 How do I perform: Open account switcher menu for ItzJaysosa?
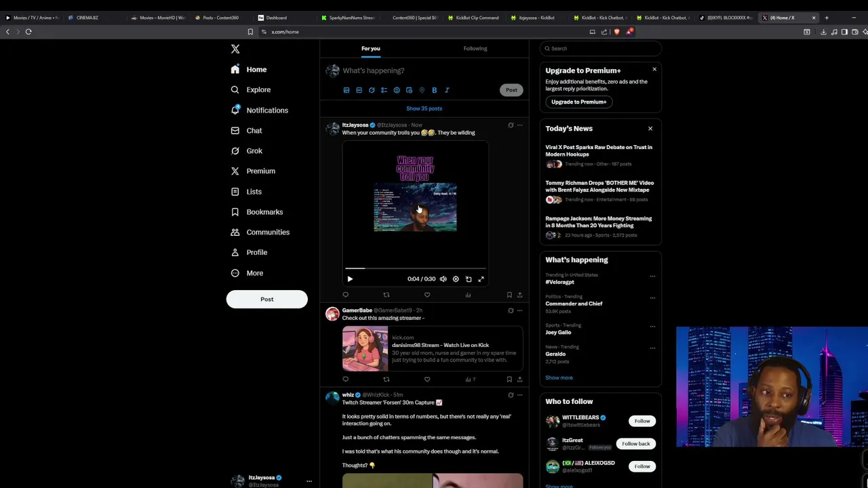click(309, 481)
